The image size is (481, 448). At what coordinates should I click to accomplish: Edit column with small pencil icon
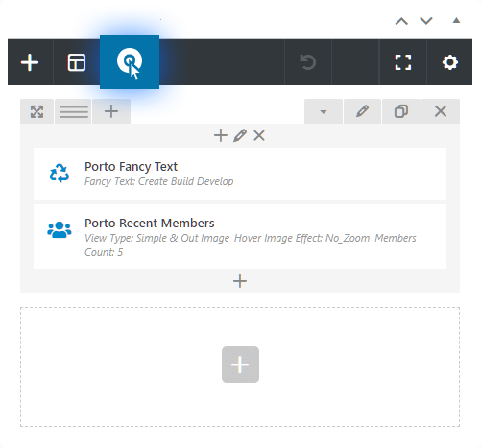pos(240,135)
